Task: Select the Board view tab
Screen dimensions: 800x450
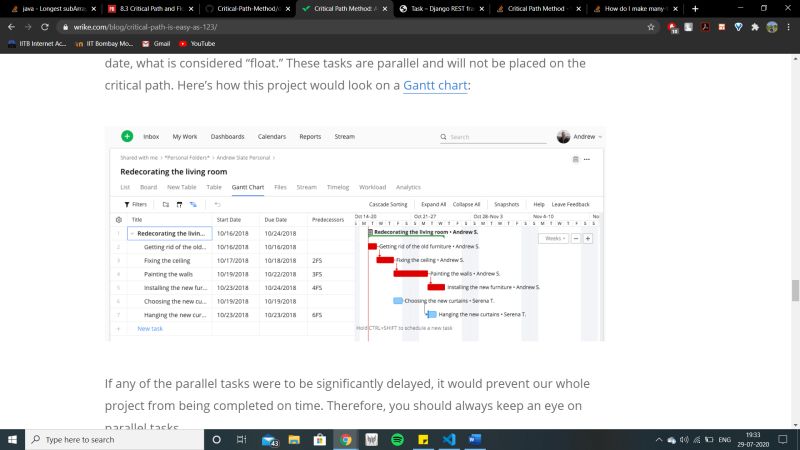Action: 148,187
